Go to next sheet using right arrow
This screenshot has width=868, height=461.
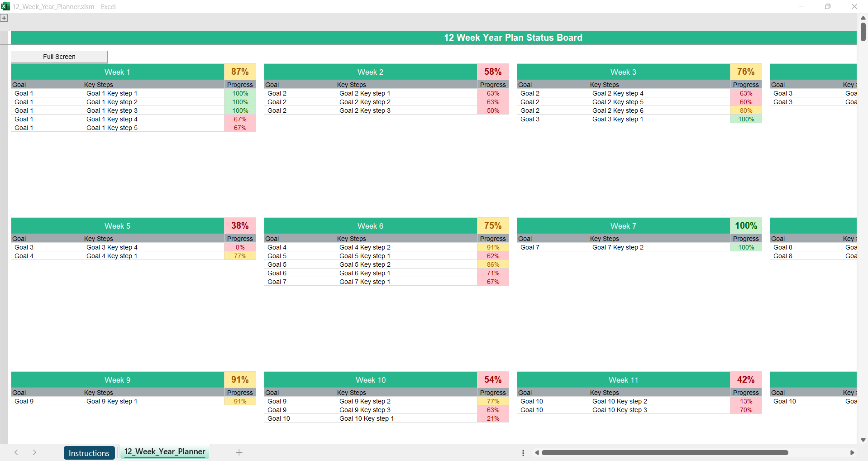(x=34, y=452)
